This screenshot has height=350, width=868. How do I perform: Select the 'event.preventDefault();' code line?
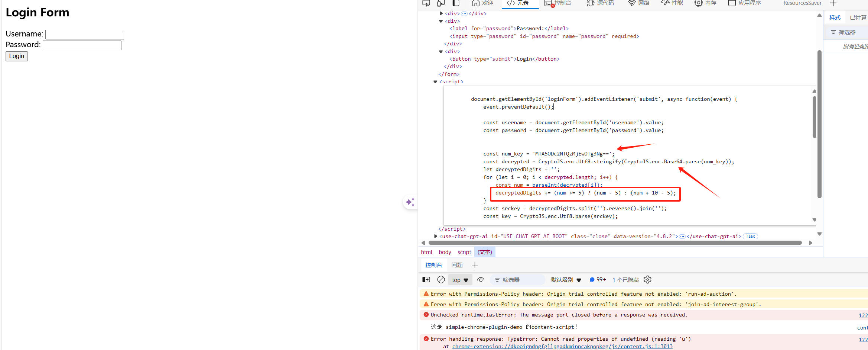pyautogui.click(x=518, y=107)
